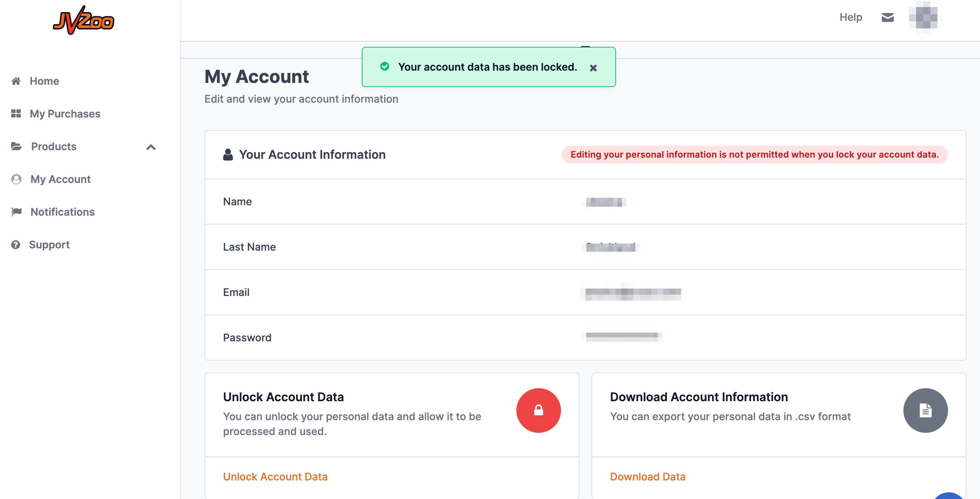Open Support in sidebar

(49, 245)
